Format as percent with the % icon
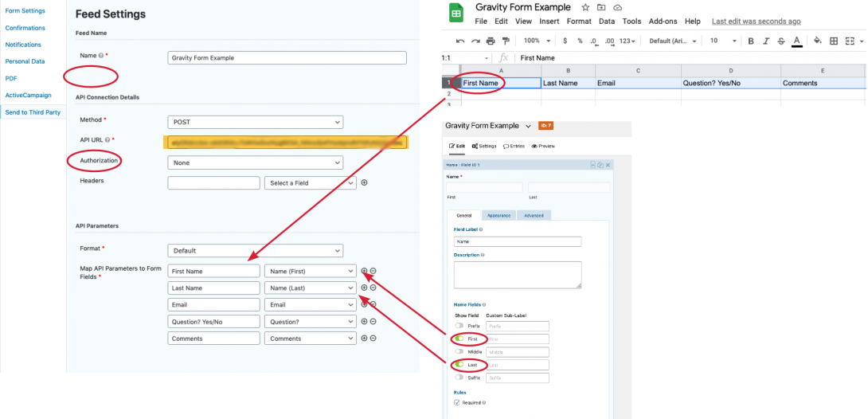 coord(581,41)
